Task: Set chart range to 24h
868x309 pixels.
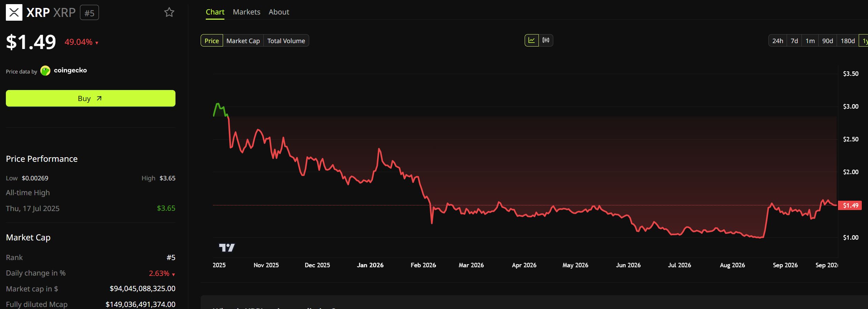Action: pyautogui.click(x=778, y=41)
